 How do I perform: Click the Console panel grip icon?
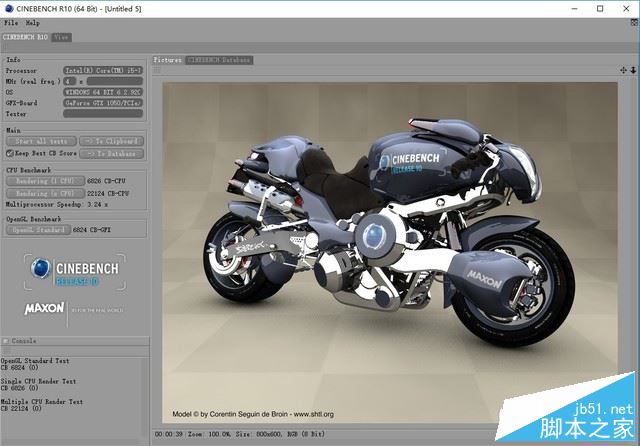6,341
